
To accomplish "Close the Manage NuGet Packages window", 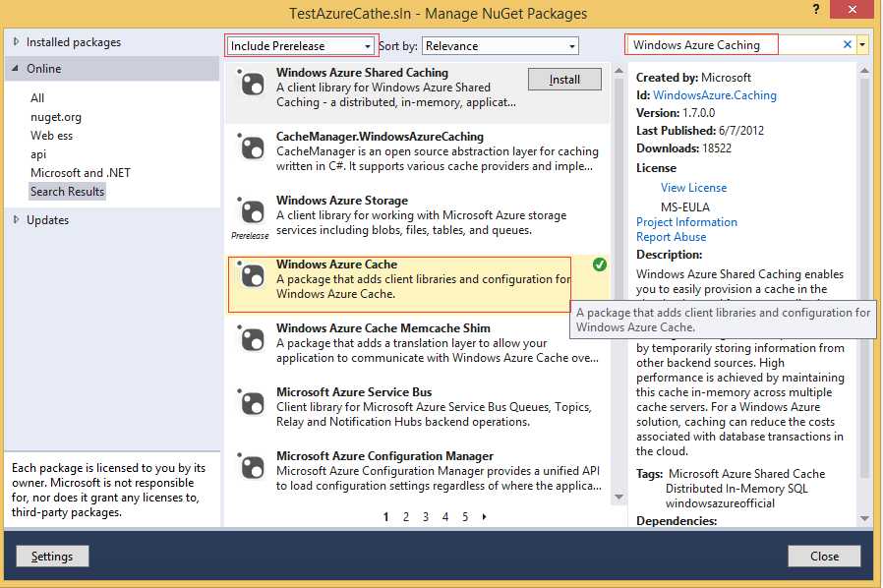I will (x=853, y=9).
